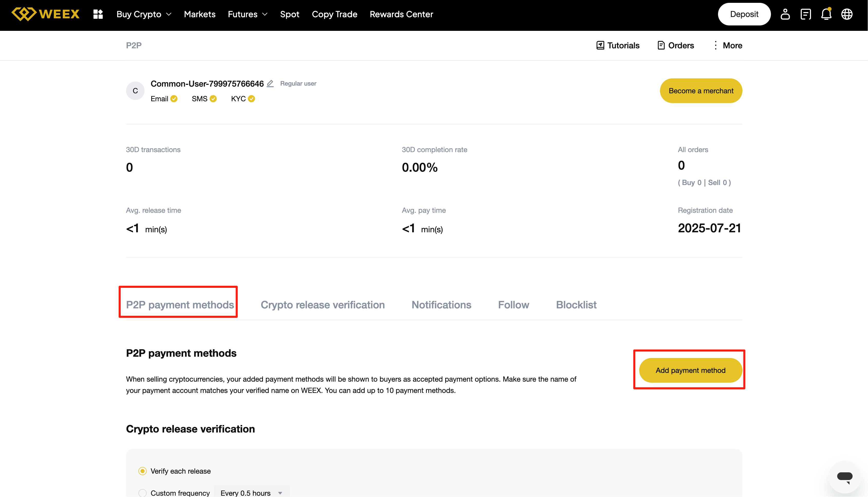Open the user profile icon

pos(785,14)
